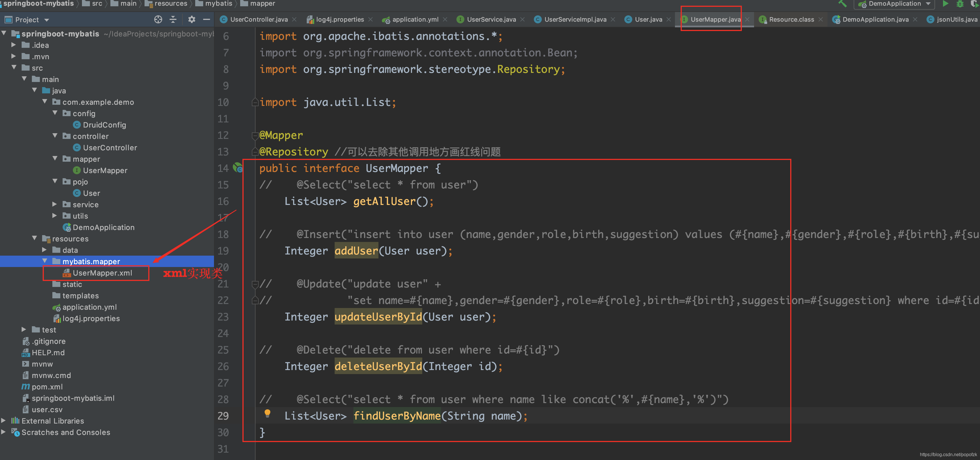The width and height of the screenshot is (980, 460).
Task: Run DemoApplication with the green play icon
Action: click(x=945, y=4)
